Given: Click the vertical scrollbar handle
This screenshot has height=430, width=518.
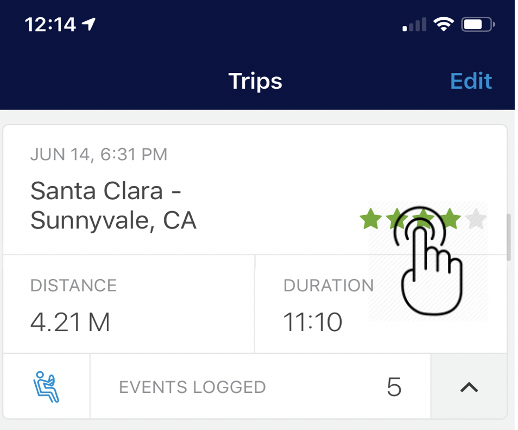Looking at the screenshot, I should tap(509, 237).
